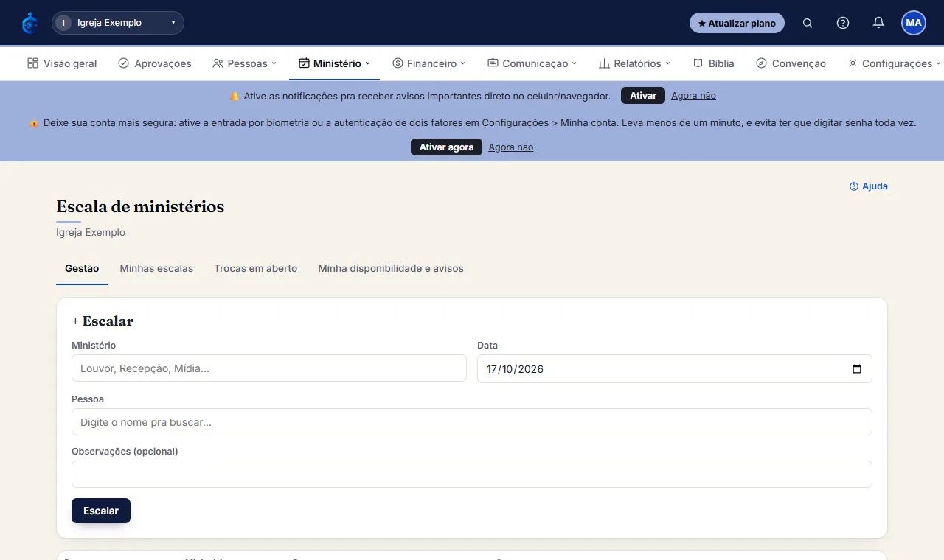Open the MA user avatar menu

click(x=914, y=23)
